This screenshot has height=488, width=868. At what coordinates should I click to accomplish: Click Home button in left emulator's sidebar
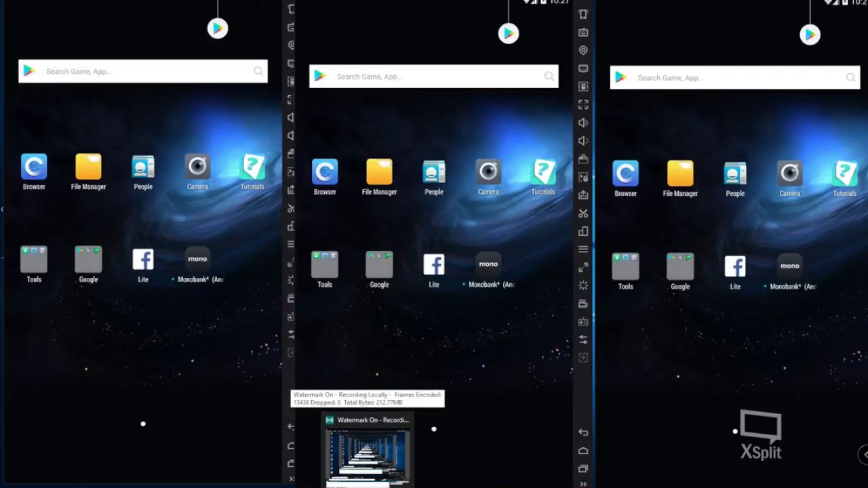pyautogui.click(x=291, y=445)
